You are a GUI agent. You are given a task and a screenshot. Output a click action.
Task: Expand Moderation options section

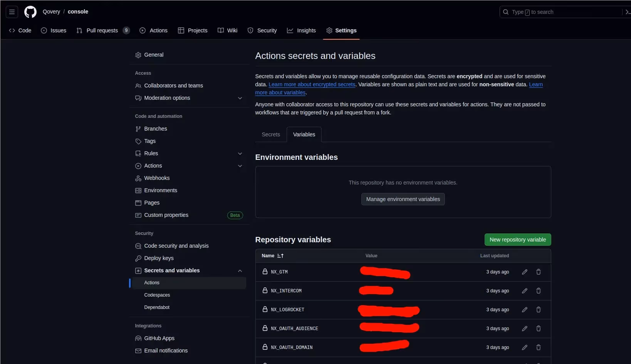pos(240,98)
